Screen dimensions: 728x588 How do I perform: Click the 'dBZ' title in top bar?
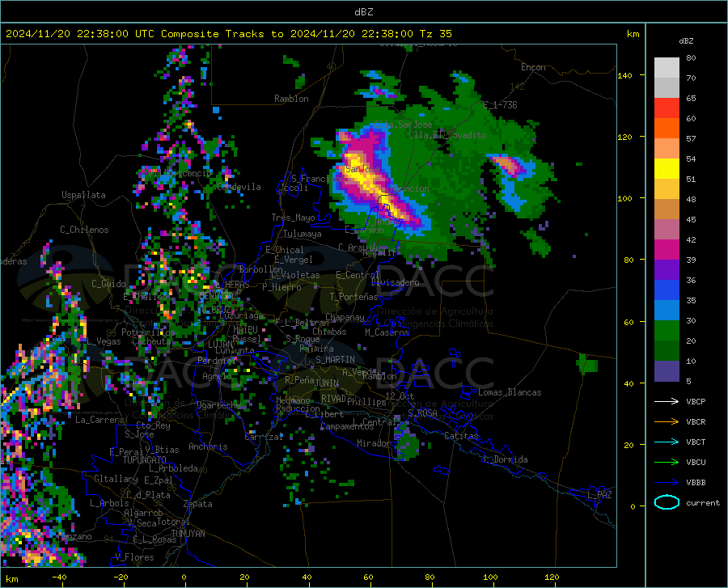[x=363, y=12]
